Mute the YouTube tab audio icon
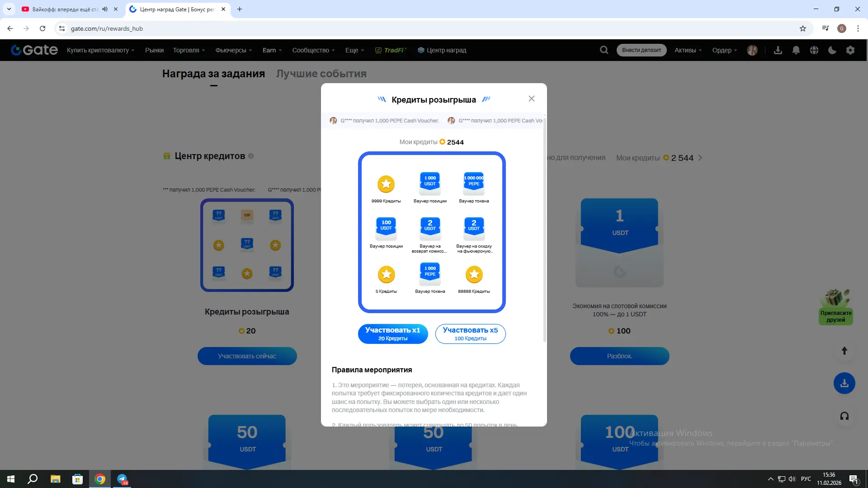Screen dimensions: 868x488 pos(105,9)
